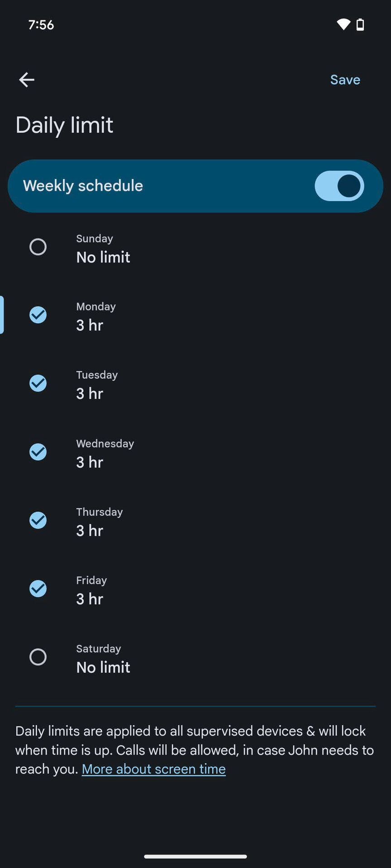
Task: Tap the battery status icon
Action: [360, 24]
